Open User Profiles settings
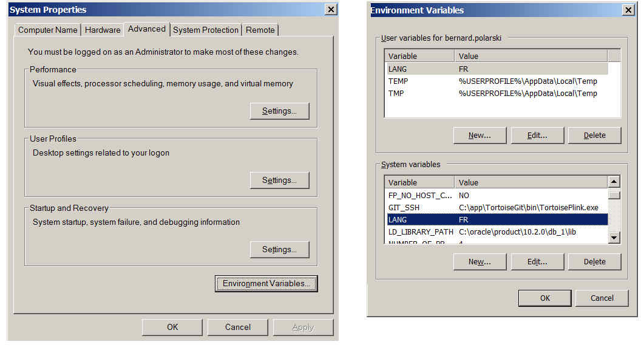The image size is (644, 350). coord(279,180)
